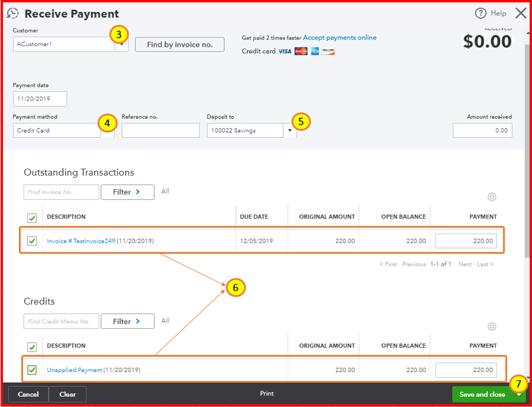This screenshot has height=407, width=532.
Task: Open the Payment method Credit Card dropdown
Action: pyautogui.click(x=63, y=130)
